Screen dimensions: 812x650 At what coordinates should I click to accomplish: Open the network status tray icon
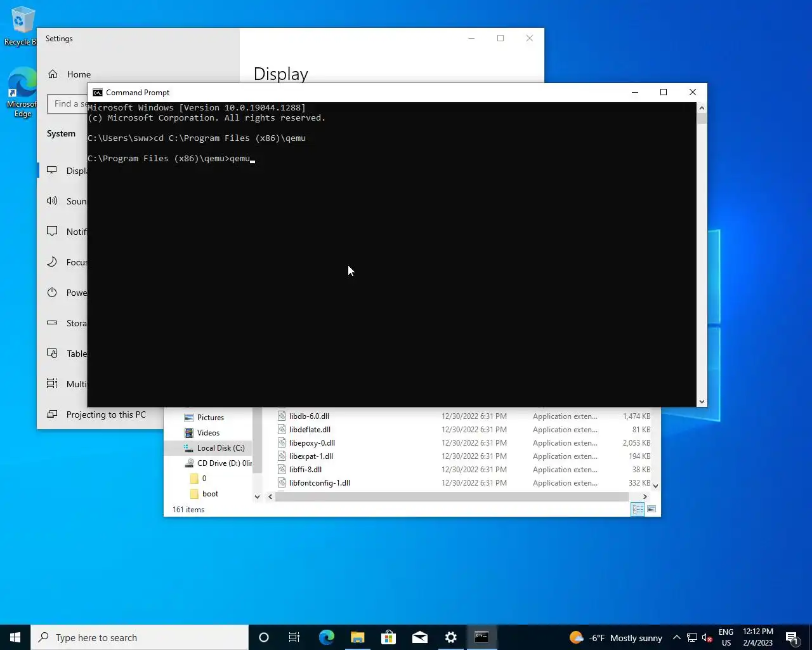pyautogui.click(x=692, y=638)
